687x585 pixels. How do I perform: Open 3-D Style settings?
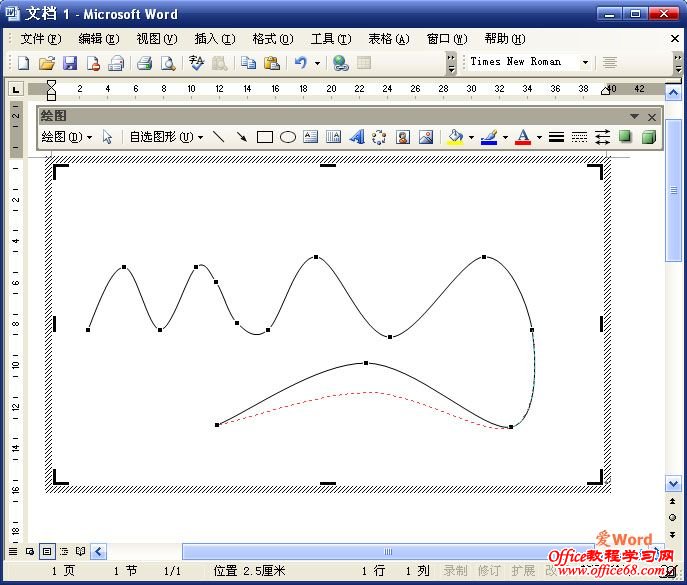(648, 137)
